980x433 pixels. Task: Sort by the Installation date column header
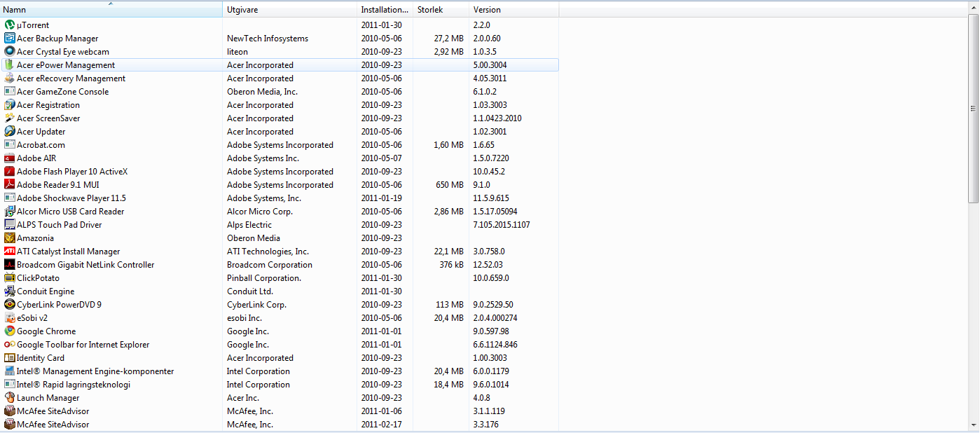coord(385,10)
